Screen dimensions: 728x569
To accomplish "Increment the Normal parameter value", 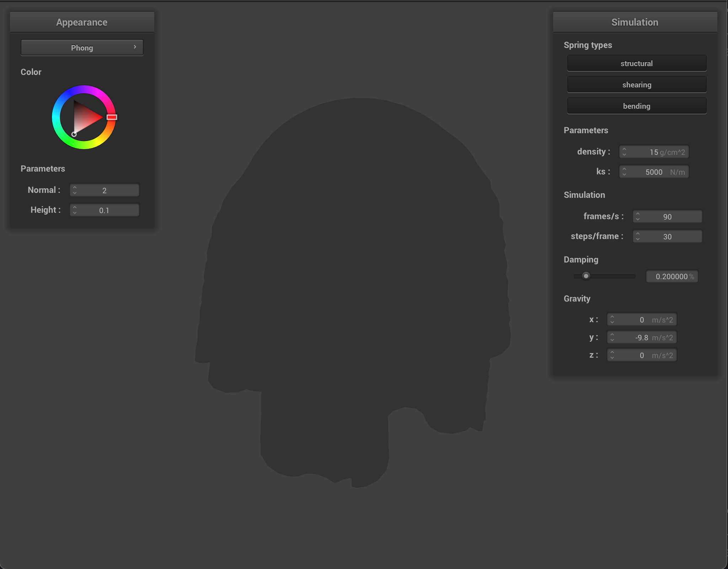I will [75, 188].
